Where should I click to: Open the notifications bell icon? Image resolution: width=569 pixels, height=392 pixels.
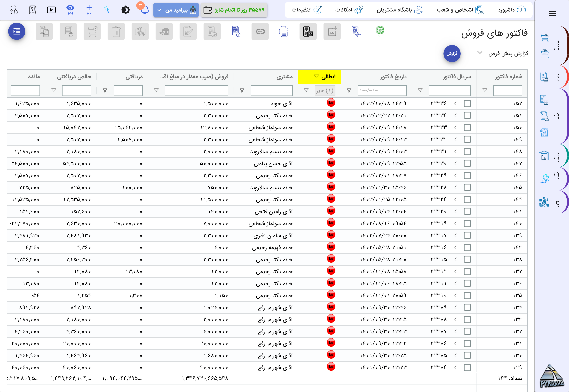[x=144, y=10]
